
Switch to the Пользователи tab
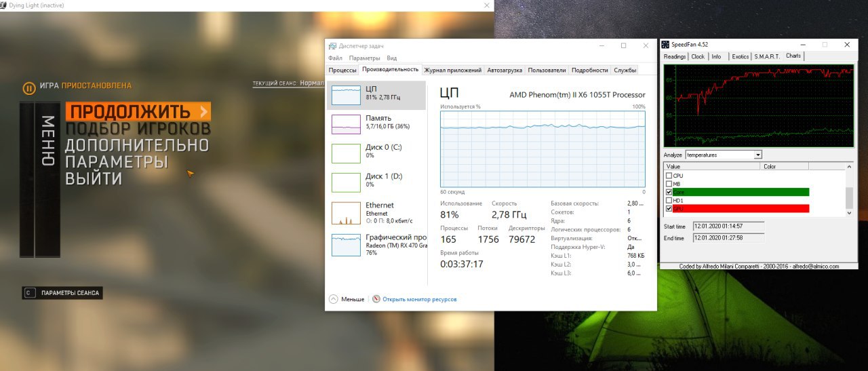pos(547,70)
